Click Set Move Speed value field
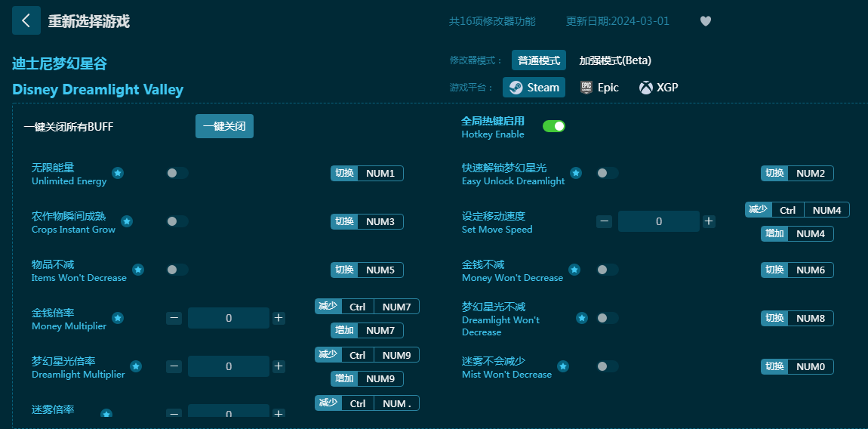This screenshot has width=868, height=429. (x=659, y=221)
